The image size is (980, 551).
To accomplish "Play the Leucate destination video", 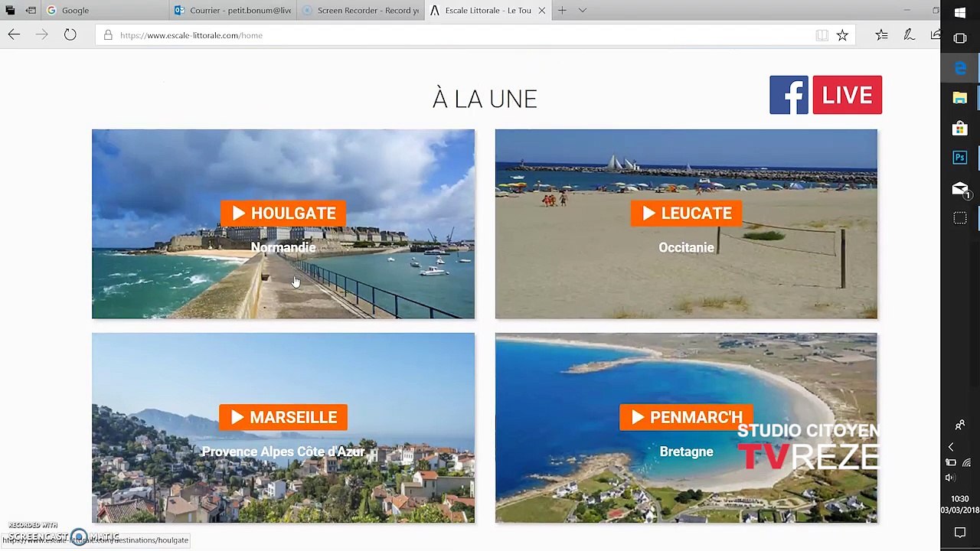I will pos(686,213).
